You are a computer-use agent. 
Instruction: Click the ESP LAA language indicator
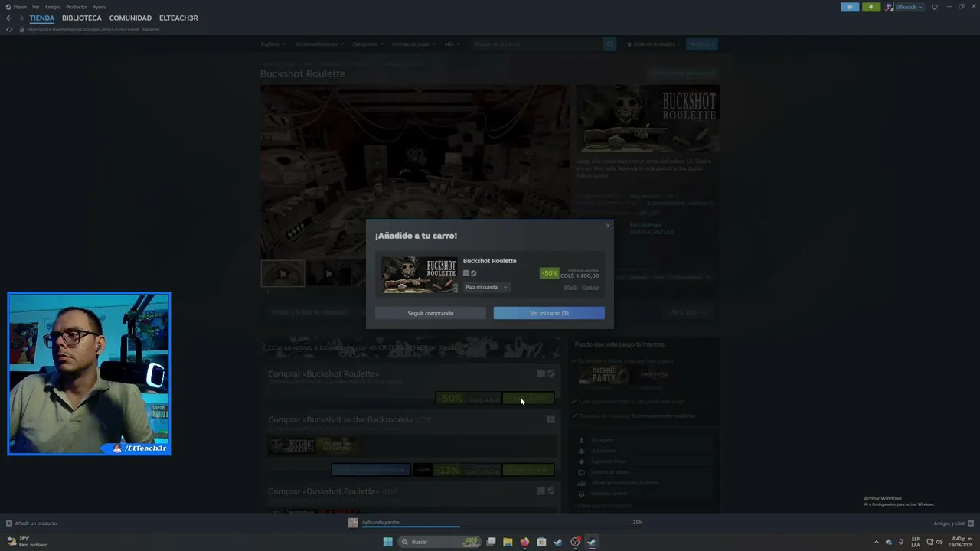[915, 542]
